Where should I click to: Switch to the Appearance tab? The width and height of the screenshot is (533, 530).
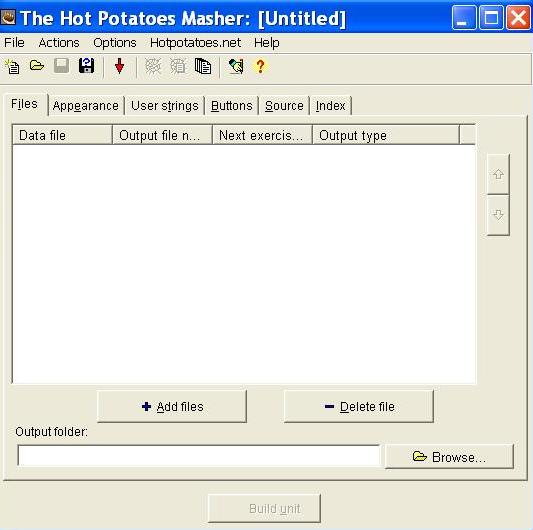[86, 106]
